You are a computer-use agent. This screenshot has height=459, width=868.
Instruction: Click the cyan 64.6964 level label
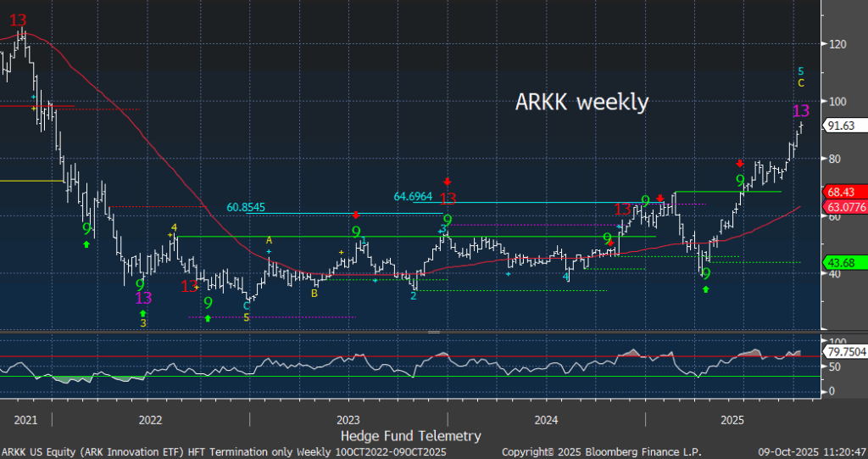tap(419, 197)
